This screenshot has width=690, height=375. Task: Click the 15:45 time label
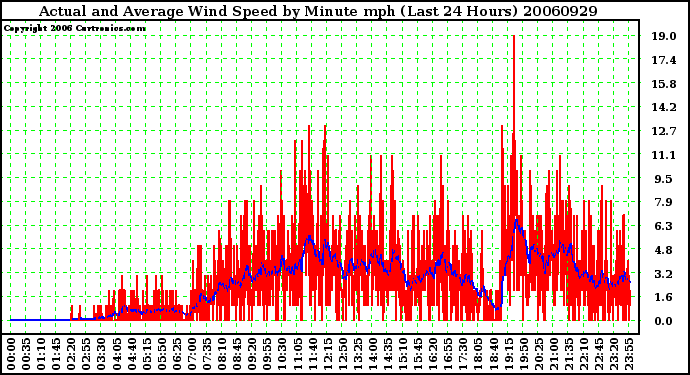pyautogui.click(x=418, y=354)
